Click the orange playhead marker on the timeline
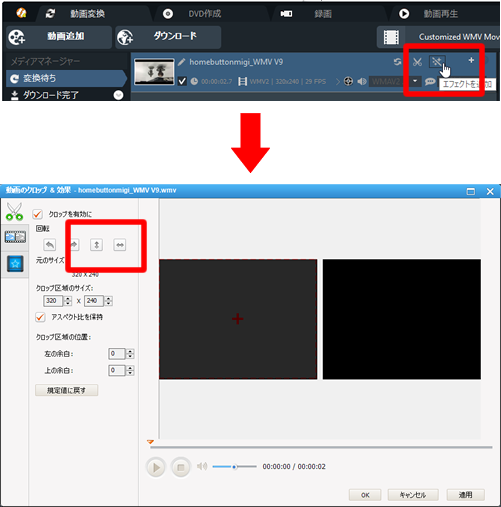The width and height of the screenshot is (501, 507). pyautogui.click(x=150, y=442)
